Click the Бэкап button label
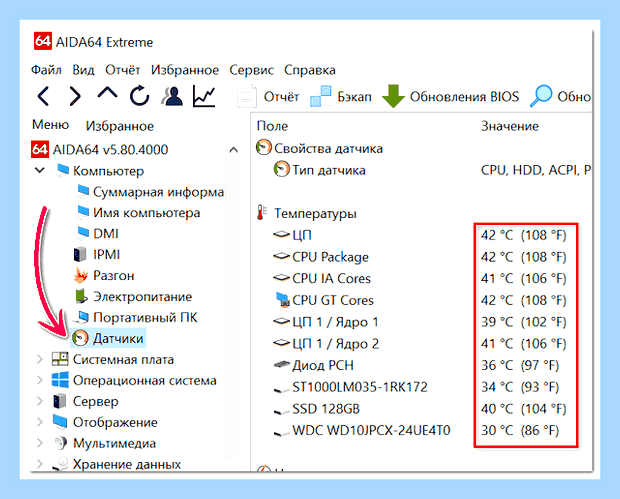620x499 pixels. (x=354, y=96)
